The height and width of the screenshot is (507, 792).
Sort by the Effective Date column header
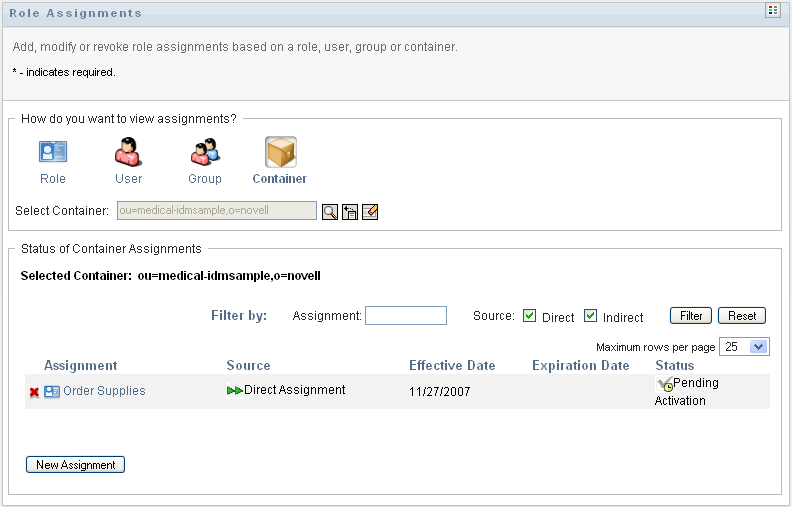point(452,365)
